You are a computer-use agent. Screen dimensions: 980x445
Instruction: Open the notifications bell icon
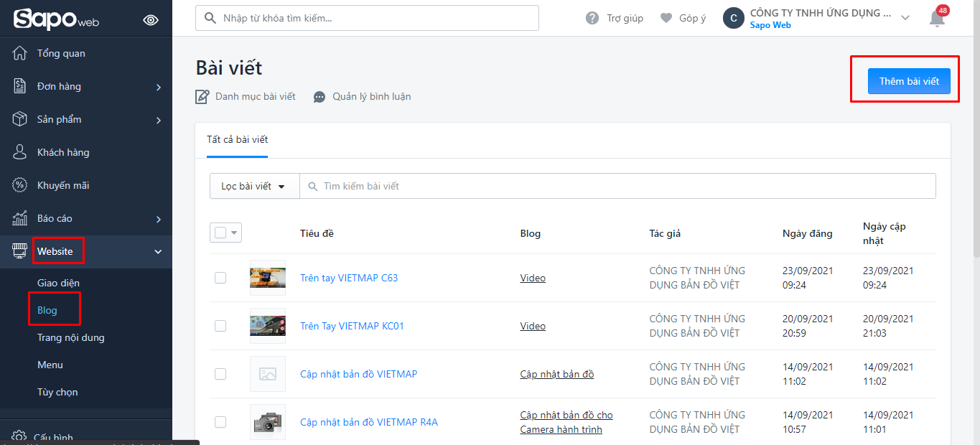click(938, 17)
